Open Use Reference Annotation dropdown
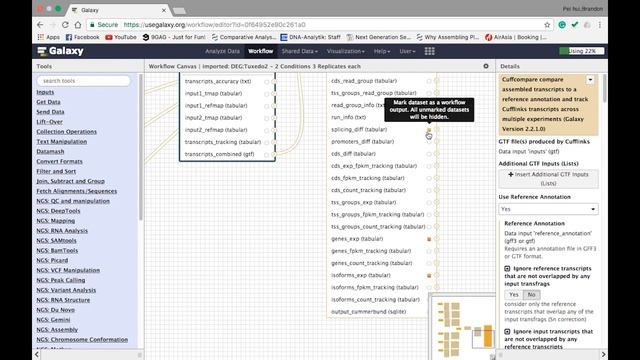Screen dimensions: 640x360 click(548, 209)
